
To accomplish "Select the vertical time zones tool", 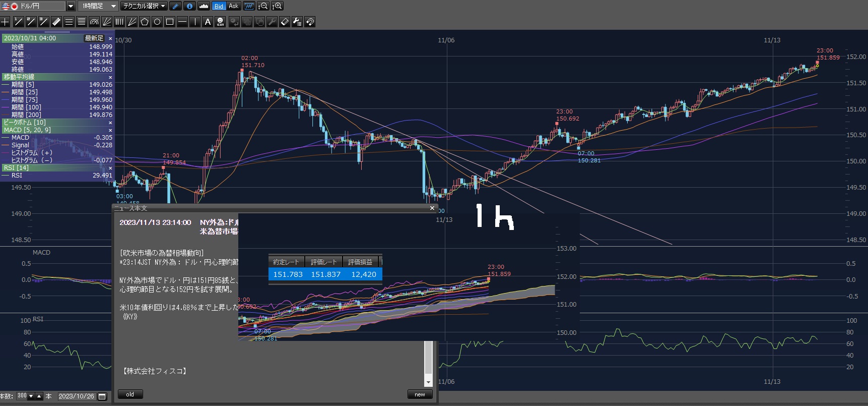I will [x=119, y=22].
